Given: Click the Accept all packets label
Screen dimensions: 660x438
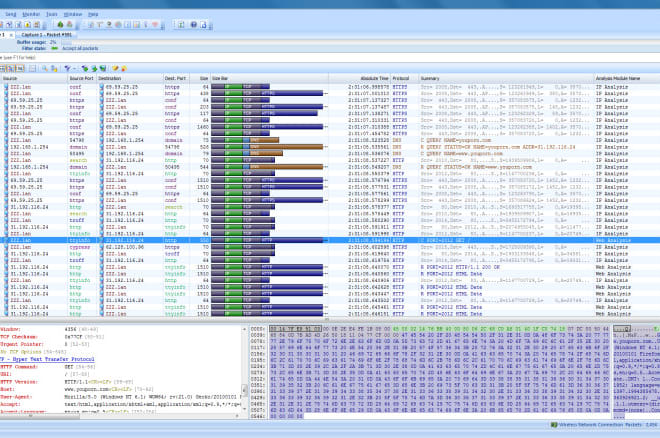Looking at the screenshot, I should tap(80, 48).
